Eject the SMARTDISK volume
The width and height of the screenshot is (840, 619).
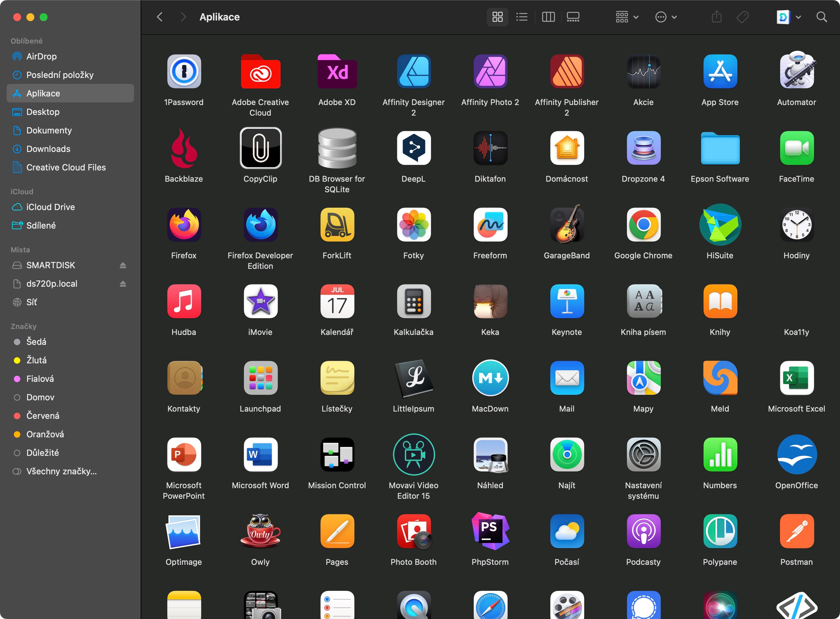123,265
